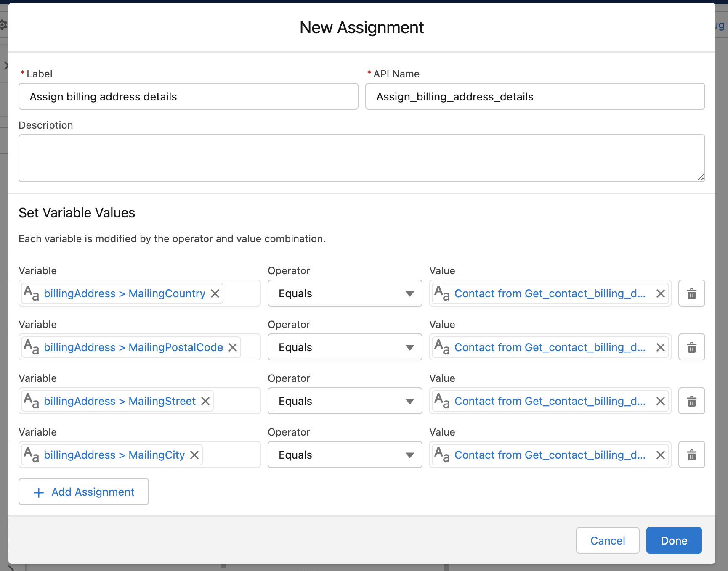Clear the value in the MailingCity row
728x571 pixels.
pos(661,455)
